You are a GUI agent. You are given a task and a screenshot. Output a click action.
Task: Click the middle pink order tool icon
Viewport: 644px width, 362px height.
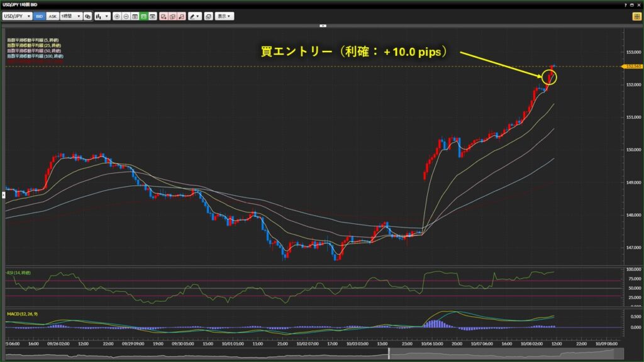point(172,16)
